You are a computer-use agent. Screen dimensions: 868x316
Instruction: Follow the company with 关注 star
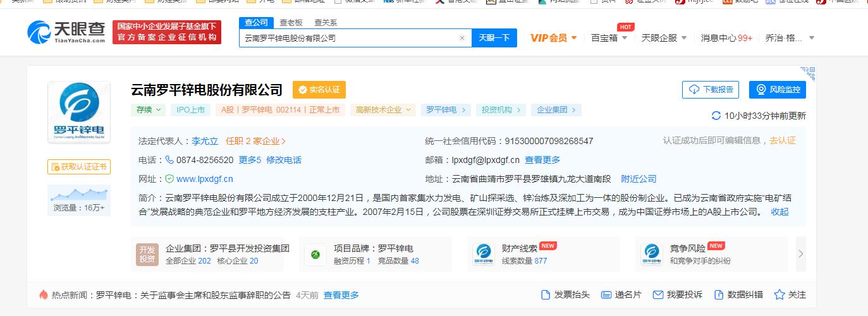(x=790, y=295)
